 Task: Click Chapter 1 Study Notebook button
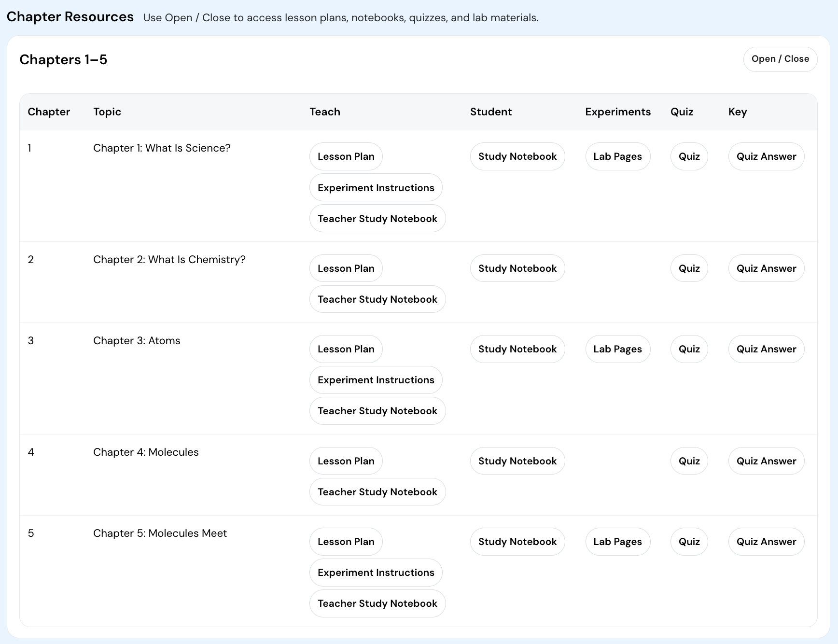(x=517, y=156)
